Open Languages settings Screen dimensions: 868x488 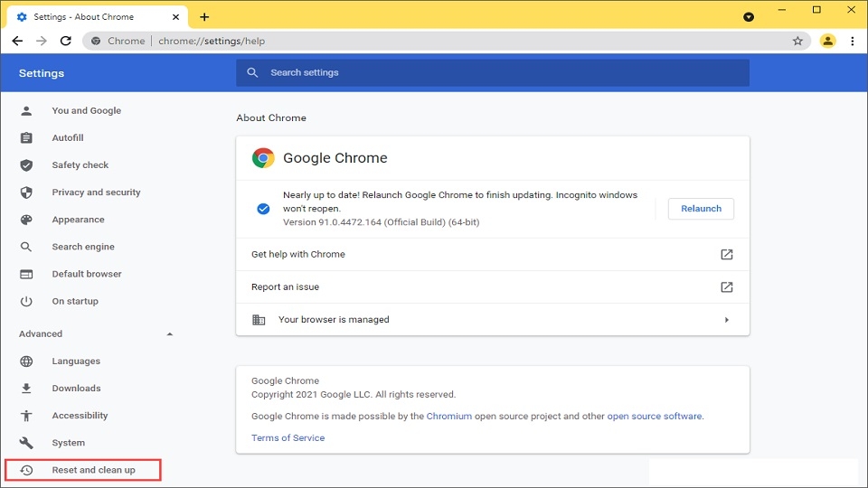point(76,361)
